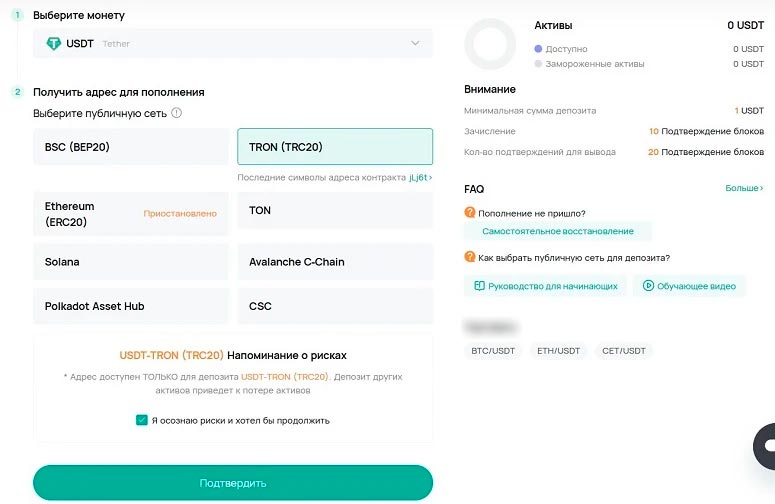Select the TRON (TRC20) network
Viewport: 775px width, 504px height.
pos(334,147)
